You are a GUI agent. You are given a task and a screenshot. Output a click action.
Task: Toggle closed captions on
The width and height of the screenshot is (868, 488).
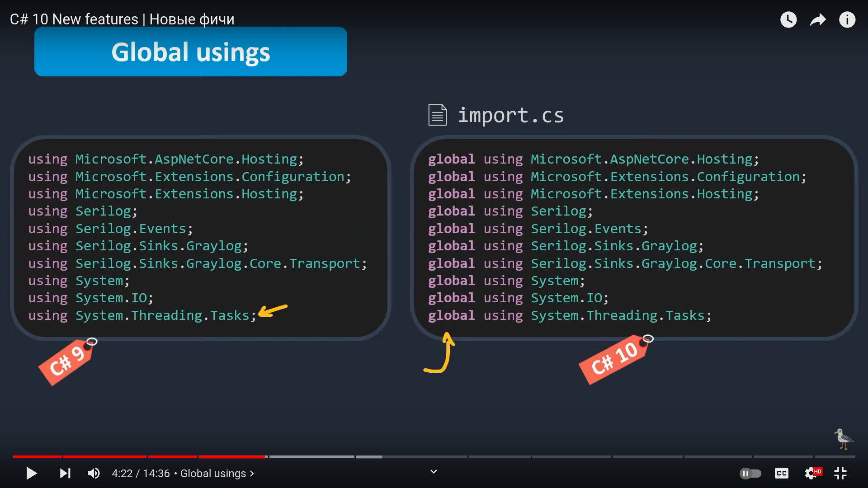pyautogui.click(x=782, y=473)
